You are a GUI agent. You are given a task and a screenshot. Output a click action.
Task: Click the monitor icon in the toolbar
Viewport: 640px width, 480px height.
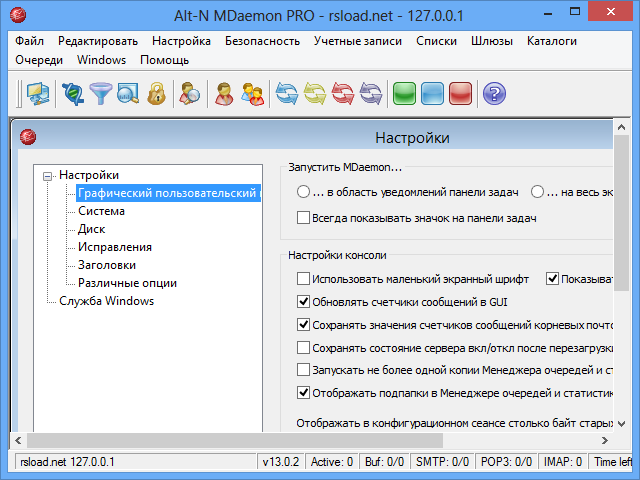[x=38, y=94]
